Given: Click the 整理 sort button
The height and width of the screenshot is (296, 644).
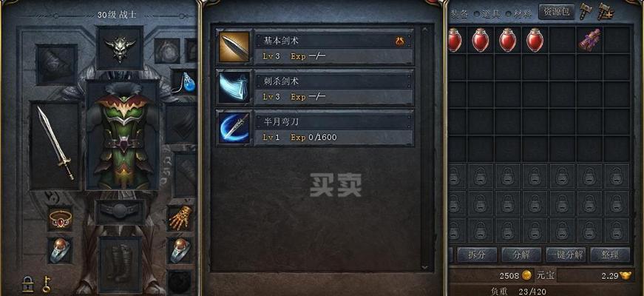Looking at the screenshot, I should (x=610, y=255).
